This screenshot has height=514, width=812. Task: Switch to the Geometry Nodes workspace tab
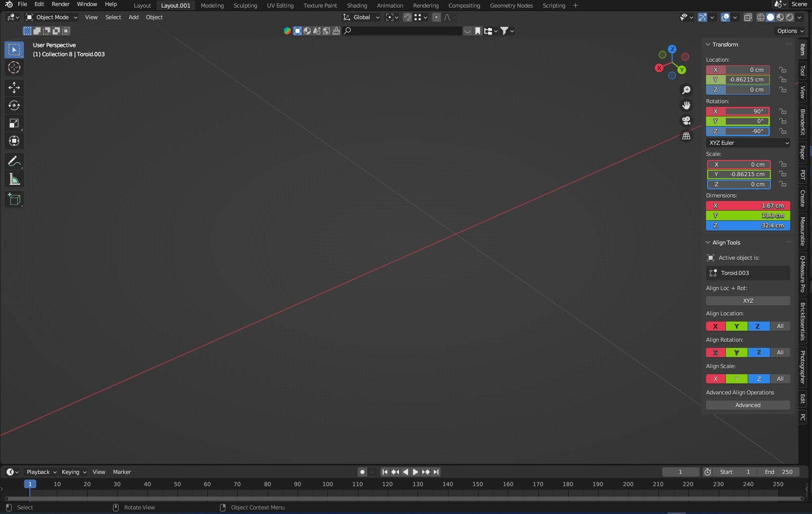click(x=511, y=6)
